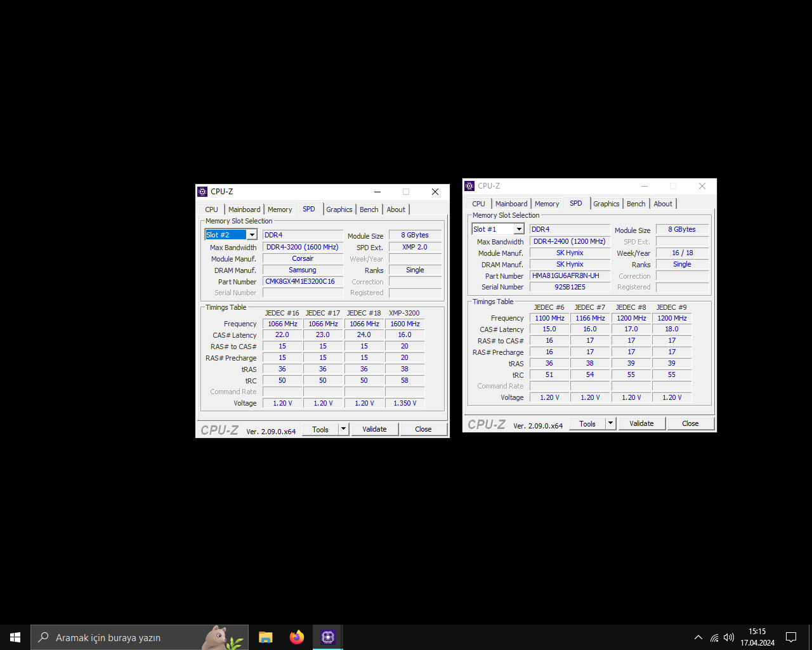Open the notification center icon
812x650 pixels.
coord(791,637)
